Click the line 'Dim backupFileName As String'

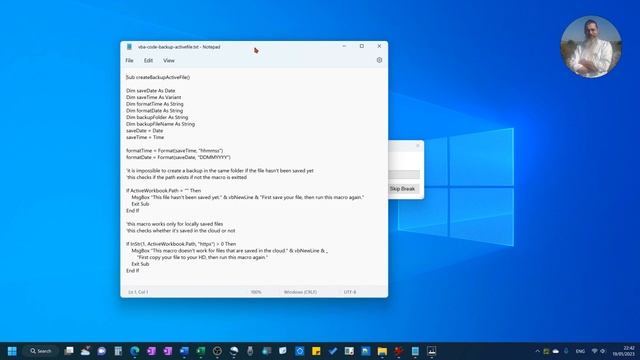point(160,124)
